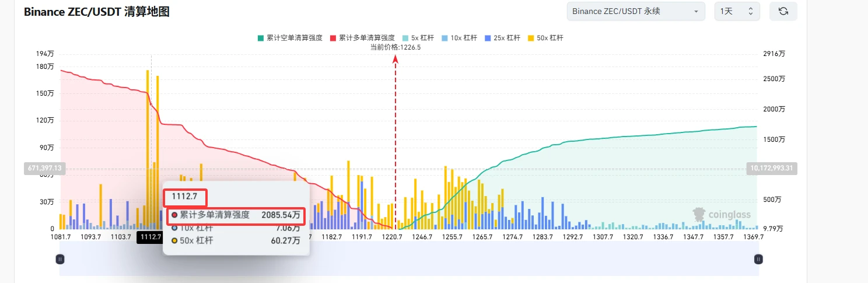Click the 120万 left axis label
The image size is (868, 283).
tap(46, 120)
